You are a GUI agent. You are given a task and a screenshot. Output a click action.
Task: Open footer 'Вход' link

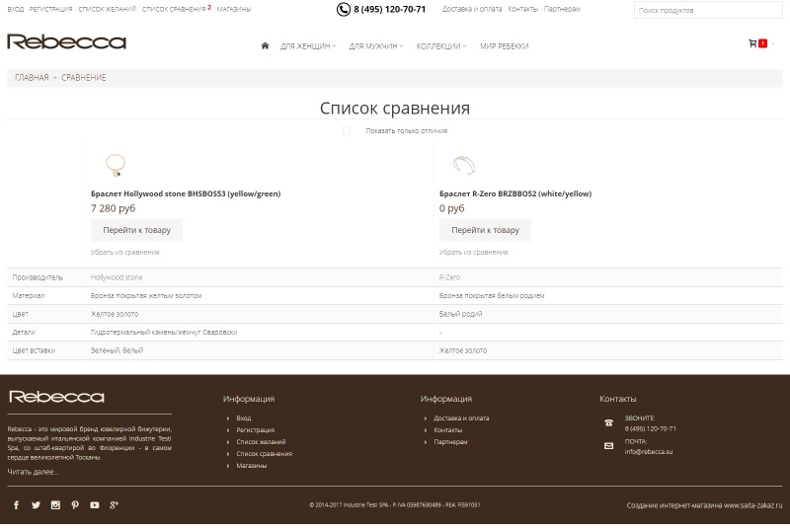tap(244, 418)
